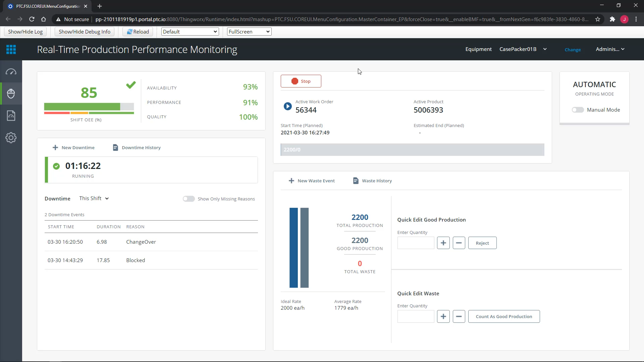Image resolution: width=644 pixels, height=362 pixels.
Task: Open the browser profile avatar
Action: 624,19
